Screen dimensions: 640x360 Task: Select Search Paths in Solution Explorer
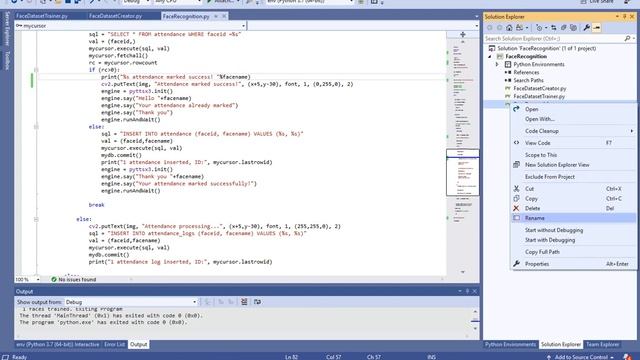[x=528, y=80]
